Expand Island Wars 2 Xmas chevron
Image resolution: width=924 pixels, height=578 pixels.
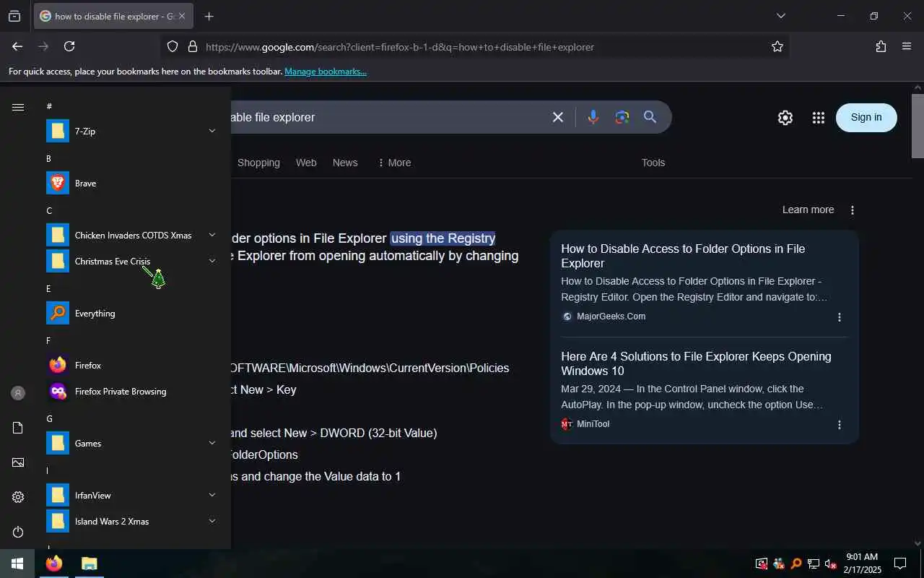tap(212, 521)
